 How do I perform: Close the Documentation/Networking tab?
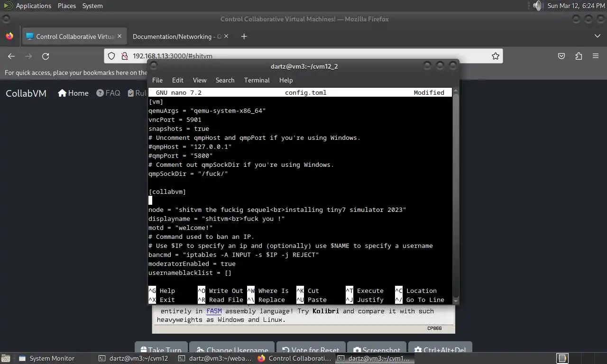pyautogui.click(x=226, y=36)
